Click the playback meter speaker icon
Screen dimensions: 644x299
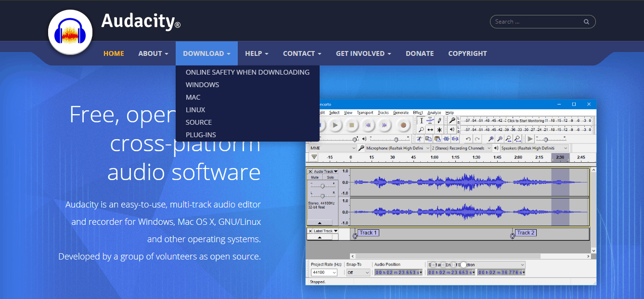coord(452,130)
